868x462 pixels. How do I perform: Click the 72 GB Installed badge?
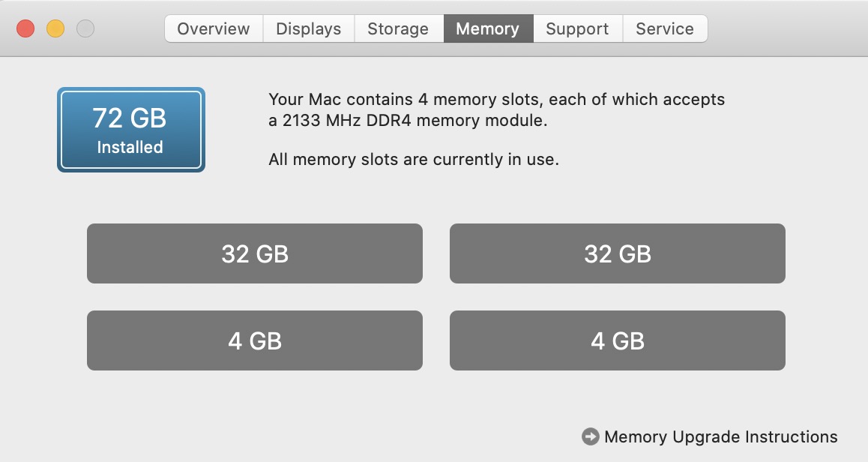pyautogui.click(x=131, y=130)
